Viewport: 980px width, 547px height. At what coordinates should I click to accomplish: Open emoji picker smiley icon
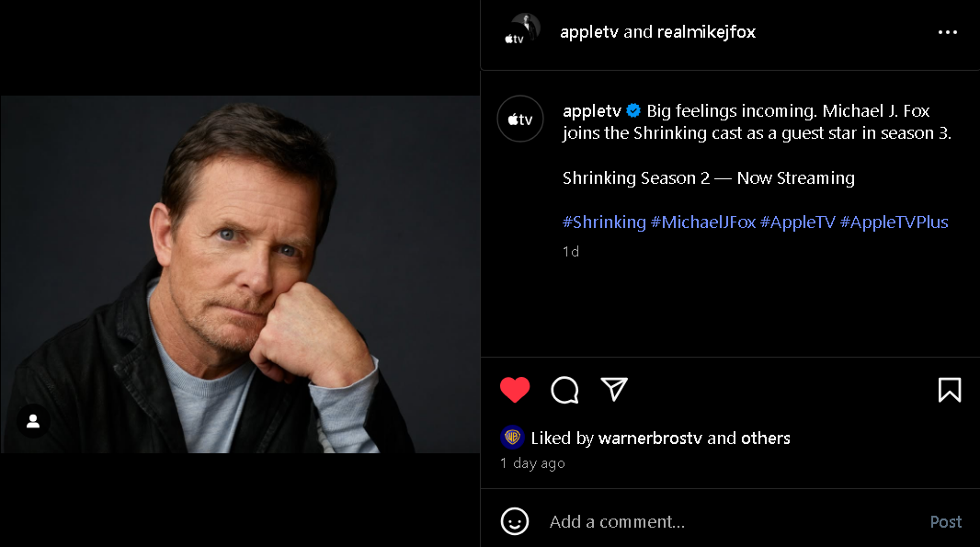(515, 521)
